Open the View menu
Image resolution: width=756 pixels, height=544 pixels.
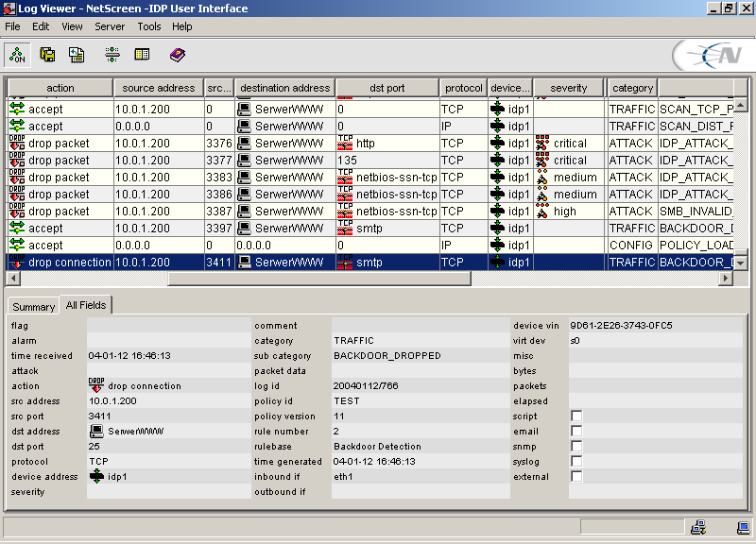click(x=72, y=26)
